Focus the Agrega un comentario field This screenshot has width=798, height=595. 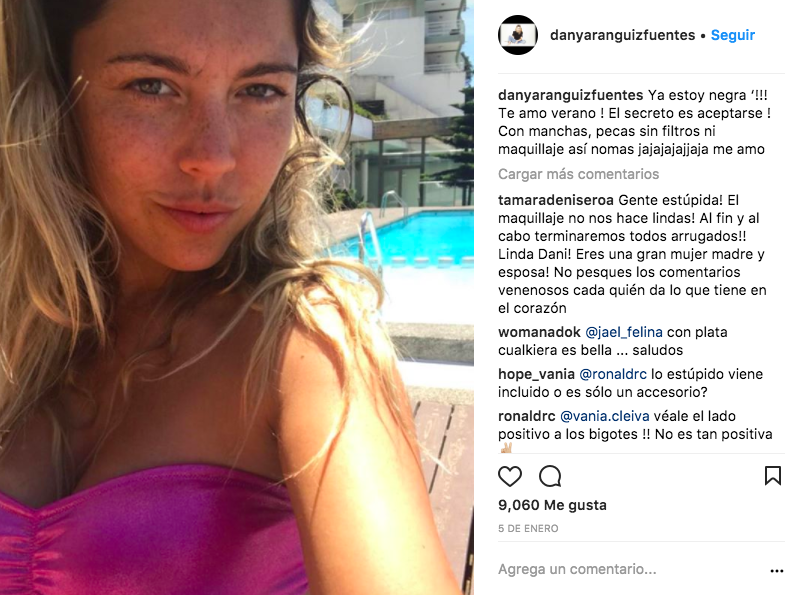631,569
